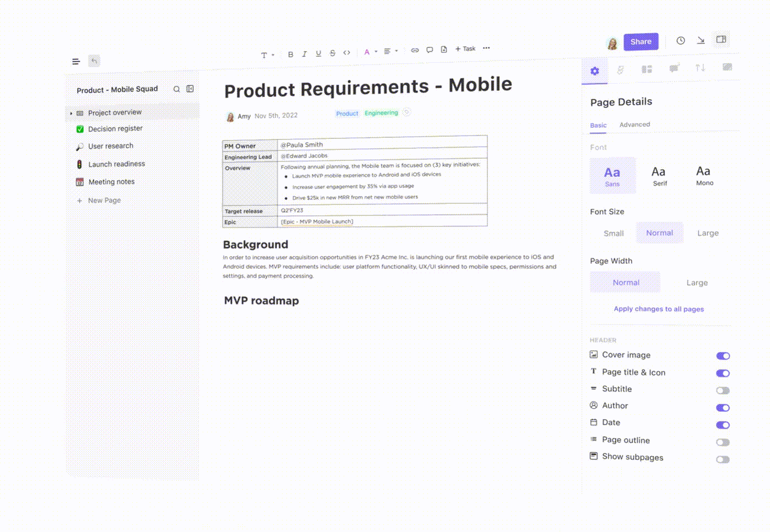Apply strikethrough formatting
This screenshot has width=770, height=532.
click(x=333, y=53)
